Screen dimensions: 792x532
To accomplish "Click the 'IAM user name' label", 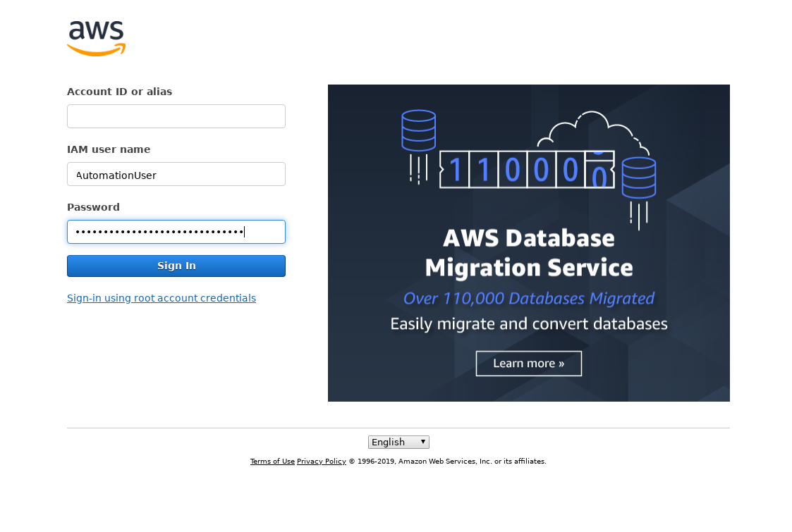I will click(109, 149).
